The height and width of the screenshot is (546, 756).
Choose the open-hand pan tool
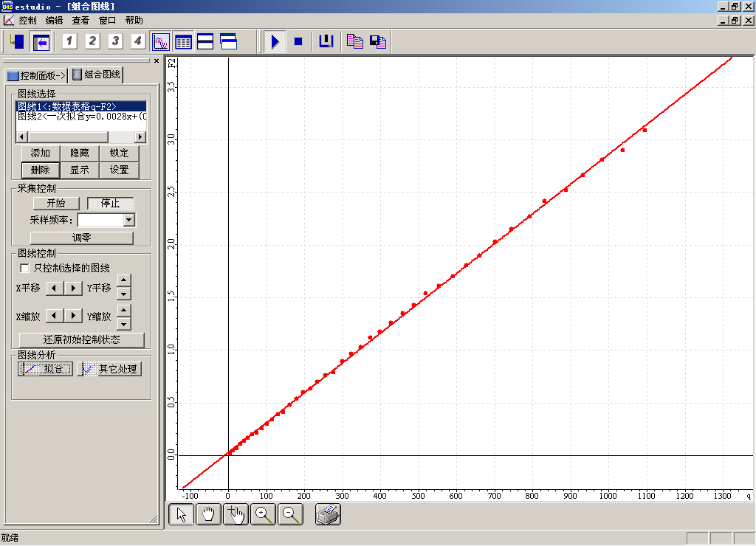tap(208, 515)
